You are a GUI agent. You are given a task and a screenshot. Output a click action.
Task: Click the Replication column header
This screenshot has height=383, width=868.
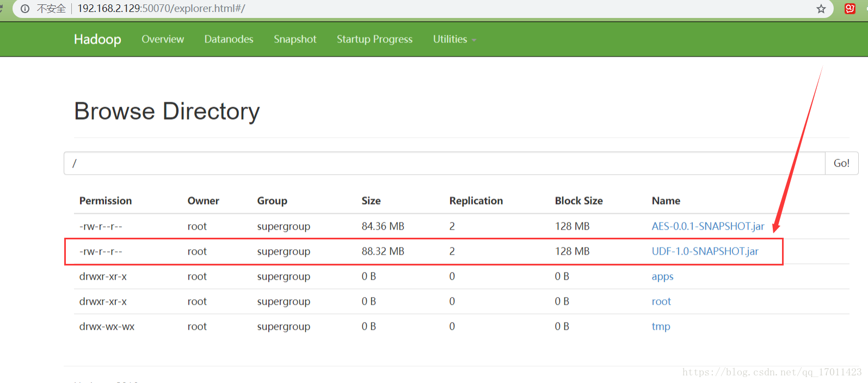pos(476,201)
